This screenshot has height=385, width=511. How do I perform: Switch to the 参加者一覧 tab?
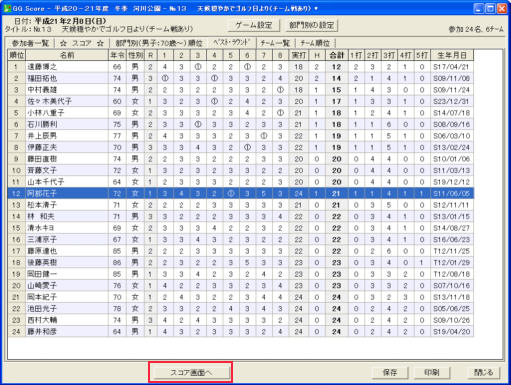coord(30,43)
